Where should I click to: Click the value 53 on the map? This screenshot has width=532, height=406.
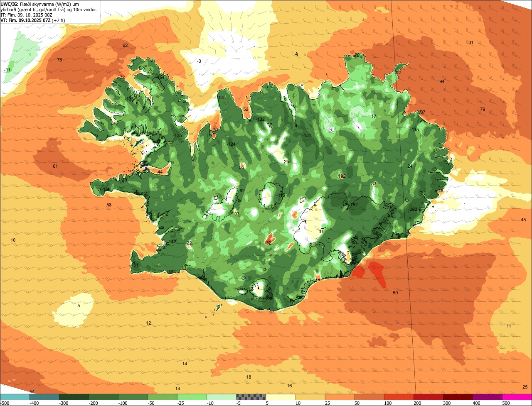(x=109, y=205)
